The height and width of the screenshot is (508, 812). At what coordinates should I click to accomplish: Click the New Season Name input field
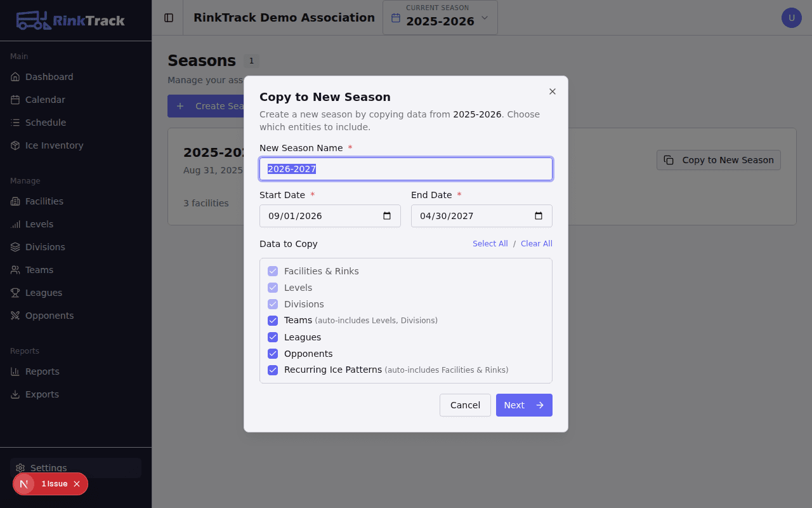[405, 169]
